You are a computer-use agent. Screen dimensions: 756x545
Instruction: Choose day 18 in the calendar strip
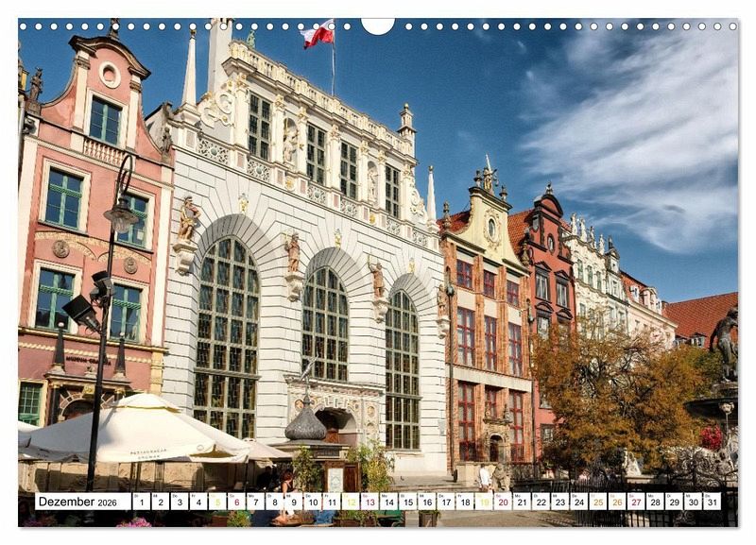[x=465, y=502]
